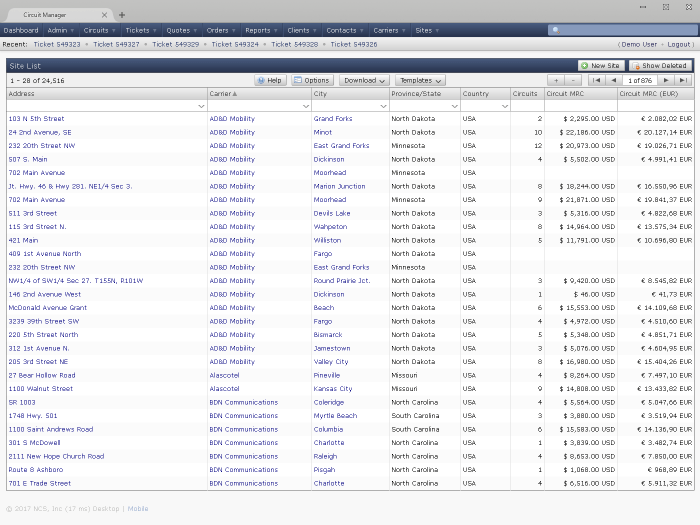Go to the next page of sites

[666, 80]
